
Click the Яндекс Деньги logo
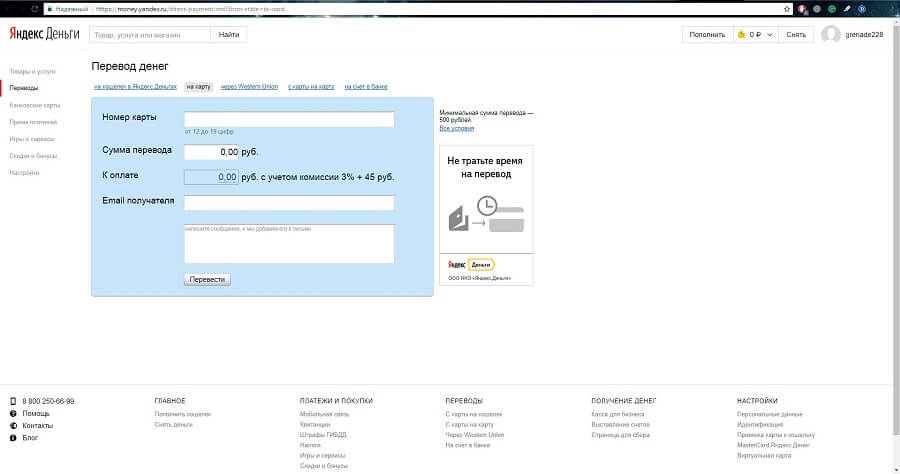tap(44, 34)
